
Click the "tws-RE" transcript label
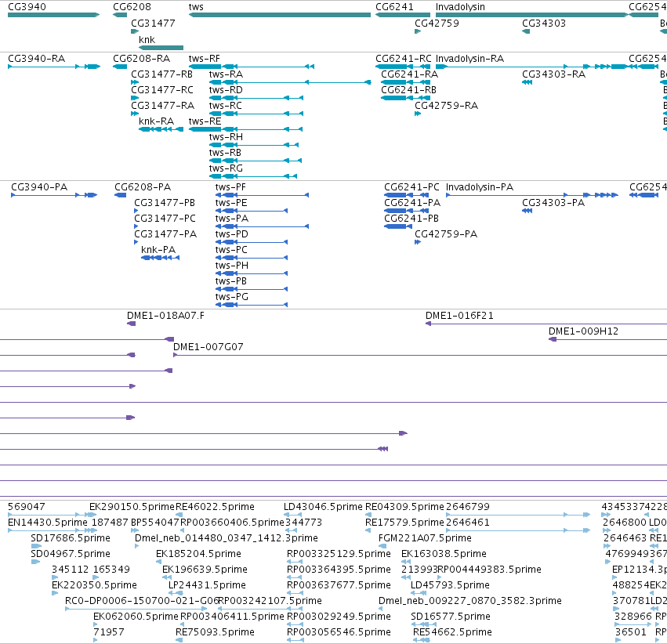click(x=205, y=121)
